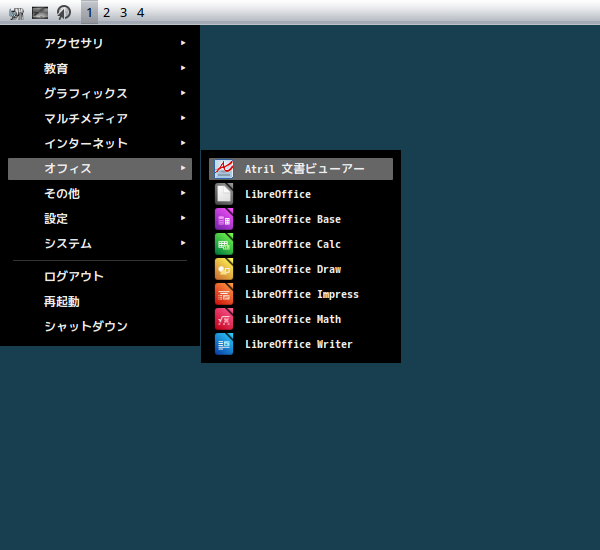Click the main menu icon in the panel
Viewport: 600px width, 550px height.
tap(16, 13)
